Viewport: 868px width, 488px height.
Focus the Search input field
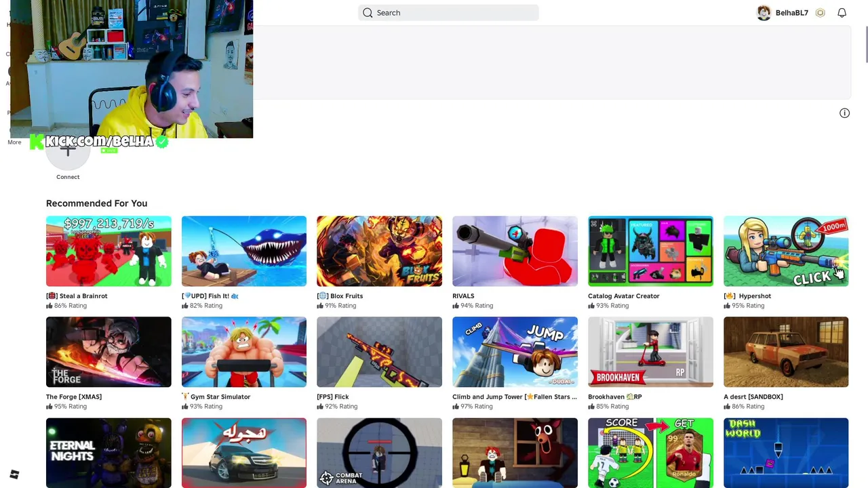pos(448,13)
